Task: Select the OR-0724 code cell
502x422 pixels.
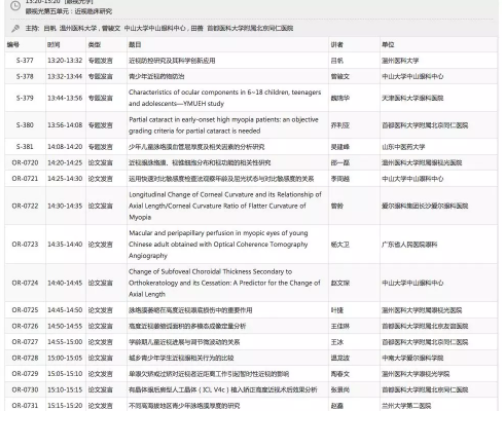Action: pos(25,283)
